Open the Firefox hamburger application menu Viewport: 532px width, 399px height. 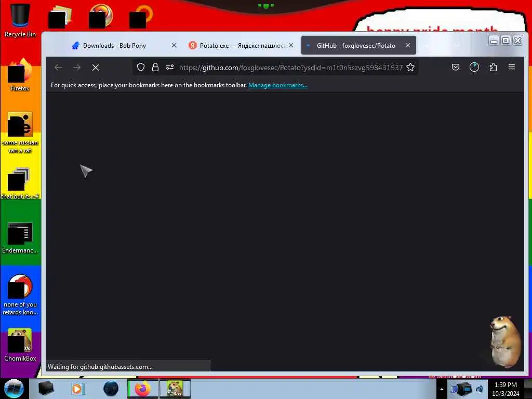512,67
